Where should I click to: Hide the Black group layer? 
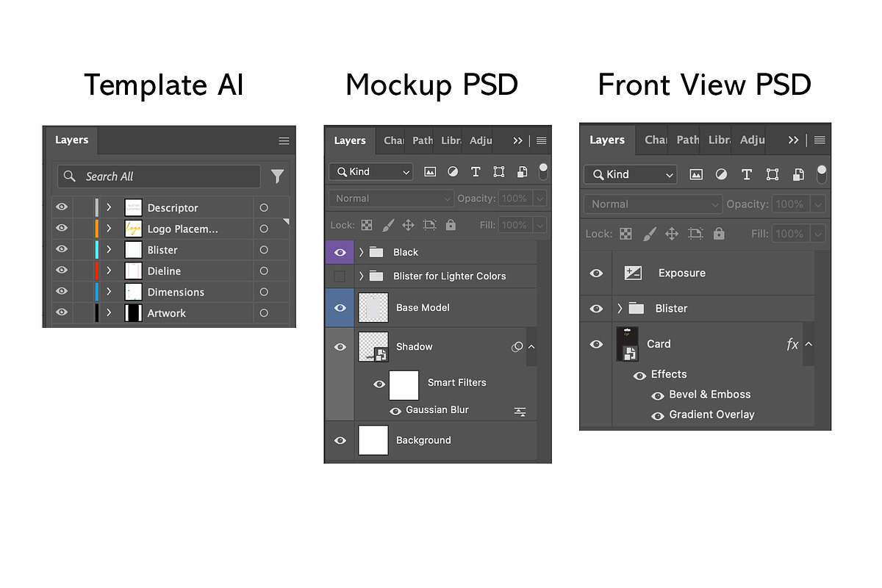point(340,252)
